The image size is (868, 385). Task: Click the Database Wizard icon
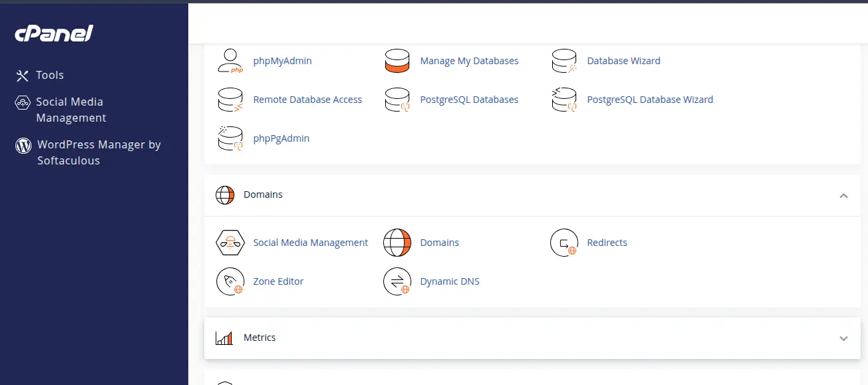click(x=564, y=61)
